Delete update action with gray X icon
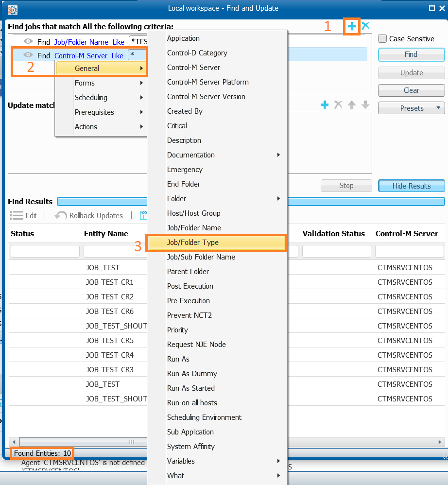 pyautogui.click(x=338, y=105)
